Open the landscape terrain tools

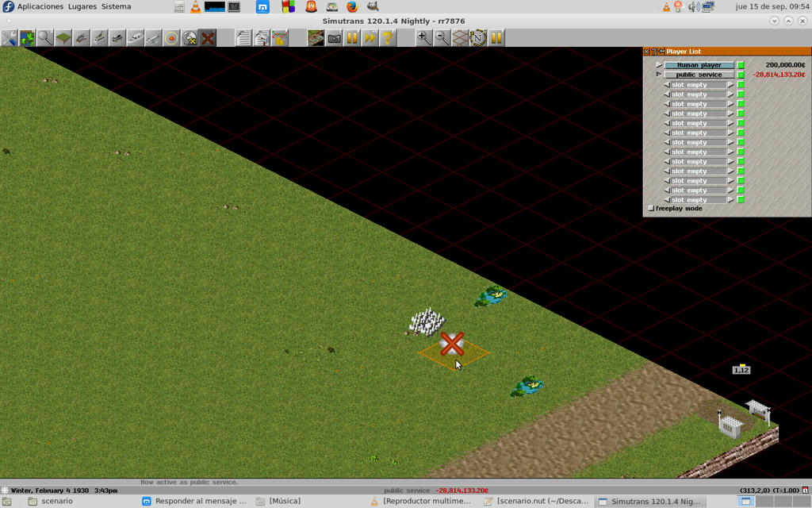(63, 38)
